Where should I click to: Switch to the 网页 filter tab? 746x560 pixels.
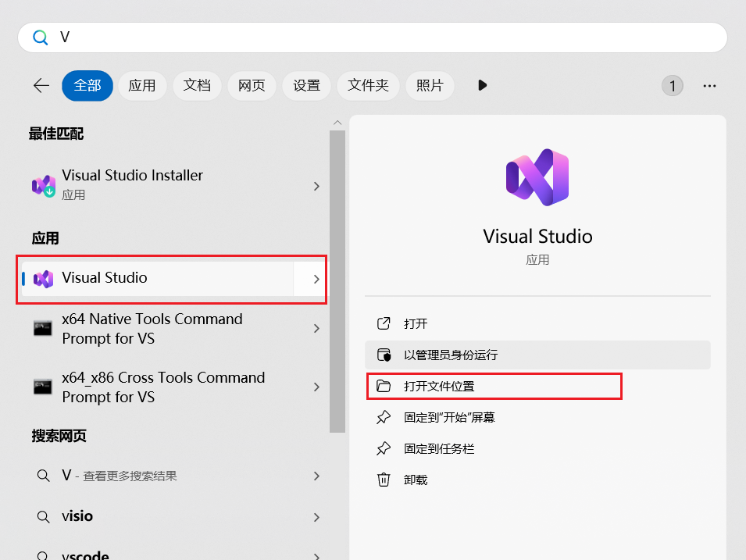click(252, 86)
